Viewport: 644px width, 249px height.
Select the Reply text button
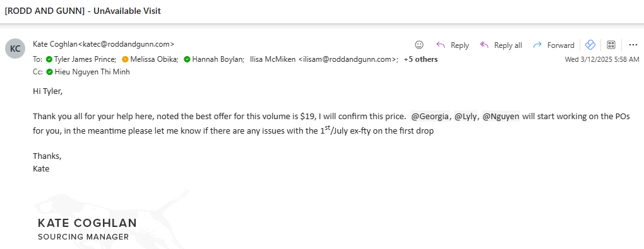[x=460, y=45]
